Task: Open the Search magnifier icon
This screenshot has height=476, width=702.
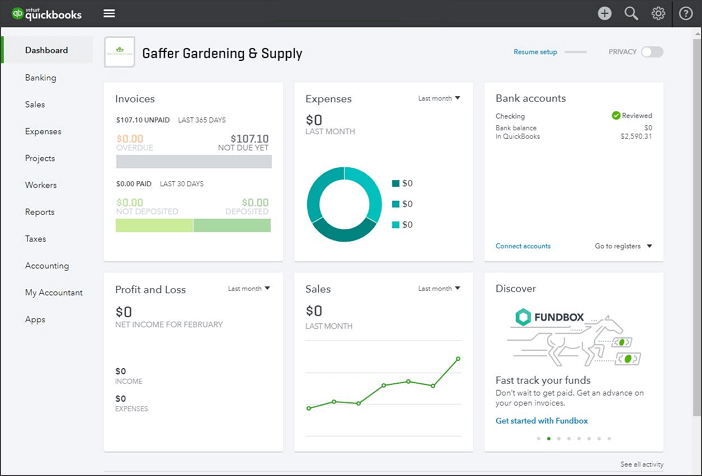Action: (x=631, y=13)
